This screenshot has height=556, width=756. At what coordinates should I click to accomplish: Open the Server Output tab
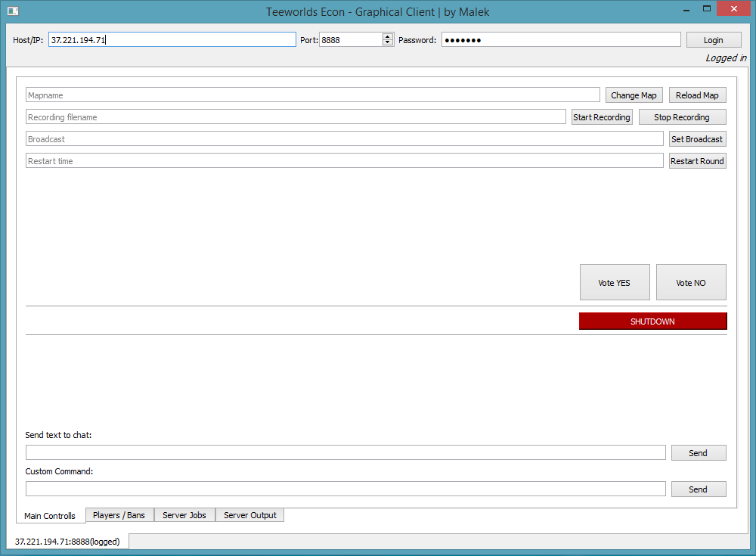pos(249,515)
